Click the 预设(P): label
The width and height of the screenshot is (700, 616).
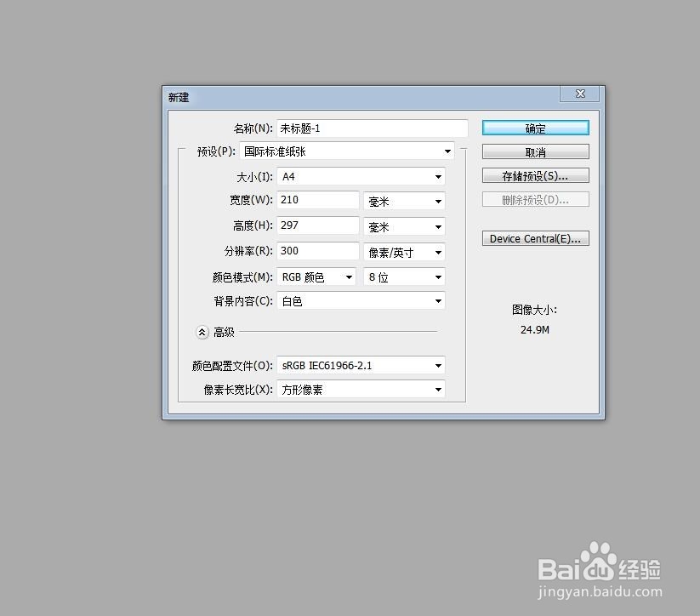pyautogui.click(x=217, y=151)
